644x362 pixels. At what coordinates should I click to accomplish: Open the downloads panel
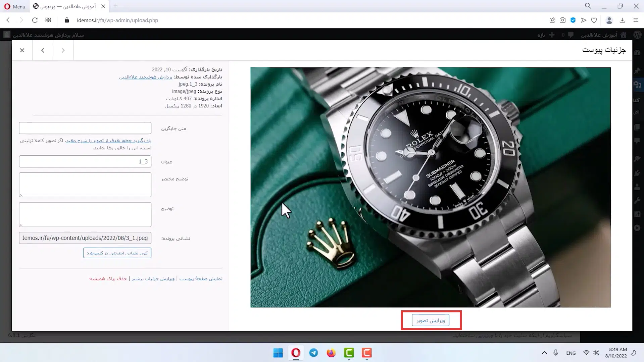(x=622, y=20)
